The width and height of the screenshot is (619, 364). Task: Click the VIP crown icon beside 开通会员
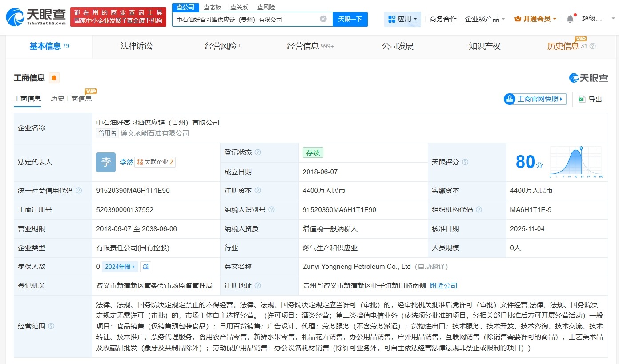[518, 19]
